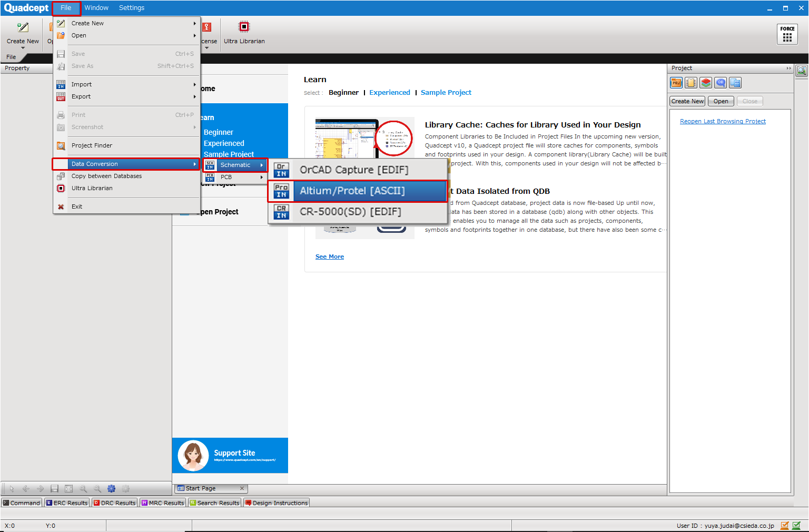Viewport: 809px width, 532px height.
Task: Follow the See More link
Action: pyautogui.click(x=330, y=257)
